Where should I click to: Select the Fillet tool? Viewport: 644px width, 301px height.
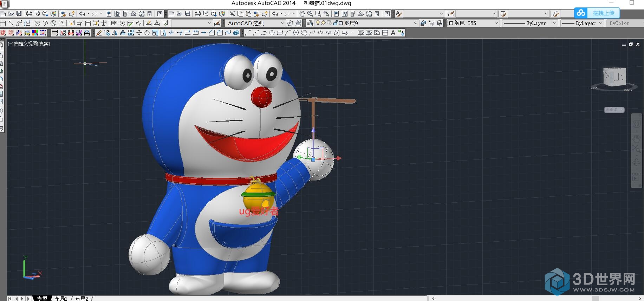coord(220,33)
